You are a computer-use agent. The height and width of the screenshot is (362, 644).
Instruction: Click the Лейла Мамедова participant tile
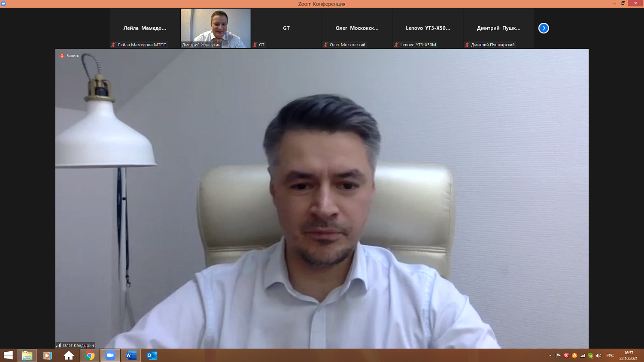[x=145, y=28]
